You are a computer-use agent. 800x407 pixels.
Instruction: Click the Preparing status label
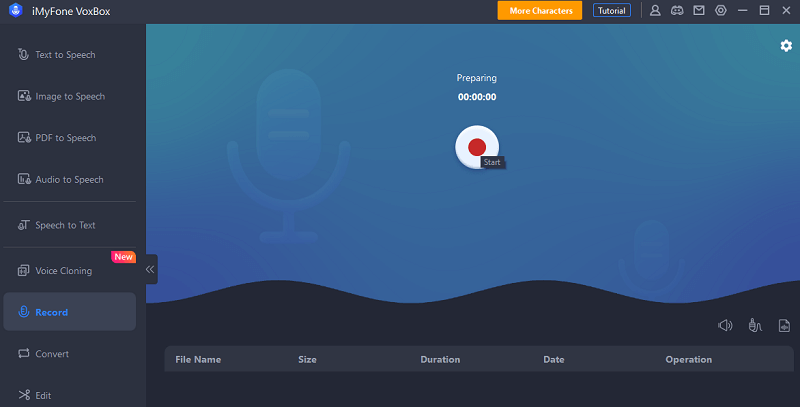pos(477,78)
